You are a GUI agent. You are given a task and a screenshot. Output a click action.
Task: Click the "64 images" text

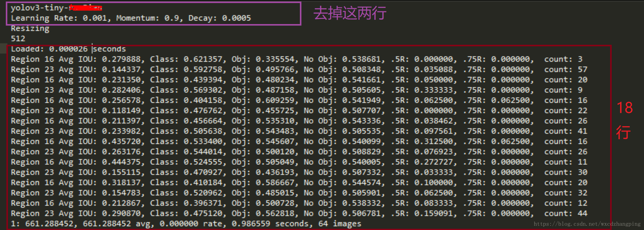340,224
